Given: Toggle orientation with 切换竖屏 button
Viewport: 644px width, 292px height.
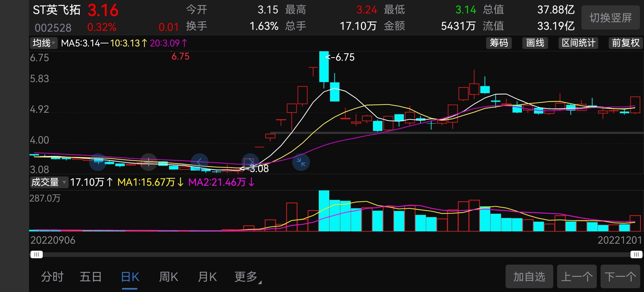Looking at the screenshot, I should 610,18.
